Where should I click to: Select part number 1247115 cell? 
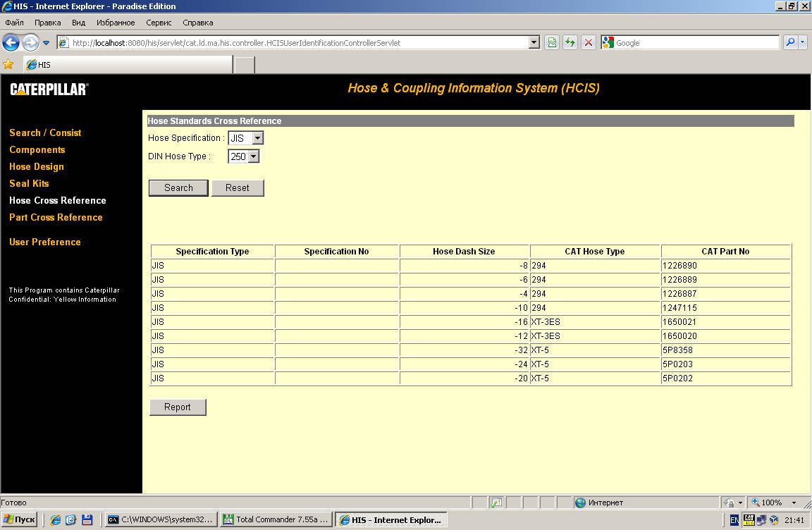[725, 308]
